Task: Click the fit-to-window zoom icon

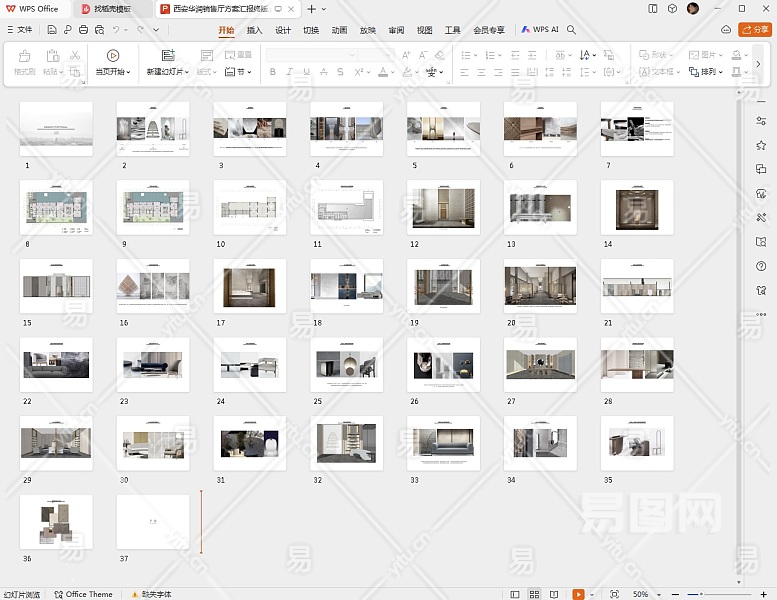Action: (x=614, y=594)
